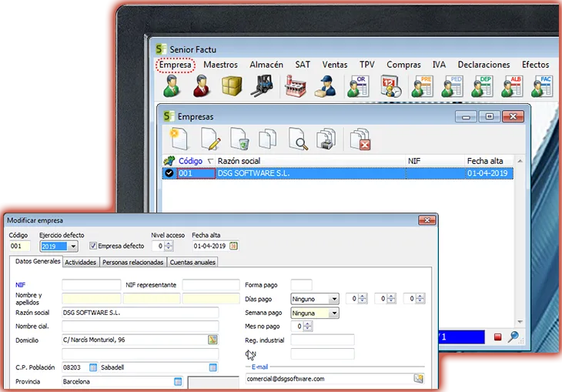Adjust the first Días pago number spinner
562x392 pixels.
[x=363, y=298]
